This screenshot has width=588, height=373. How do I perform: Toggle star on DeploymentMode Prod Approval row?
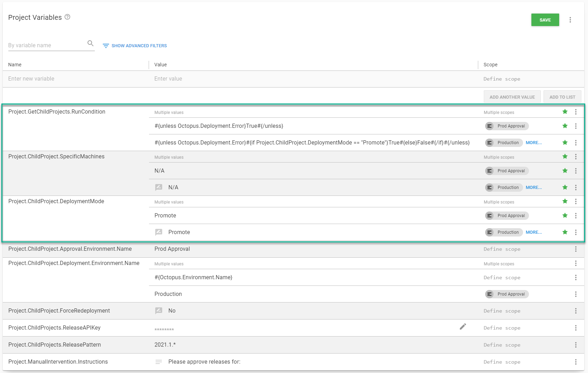[x=565, y=216]
